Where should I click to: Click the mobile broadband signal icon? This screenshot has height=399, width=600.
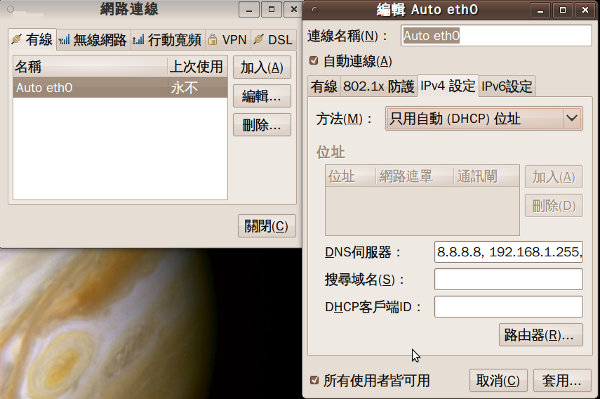point(139,39)
